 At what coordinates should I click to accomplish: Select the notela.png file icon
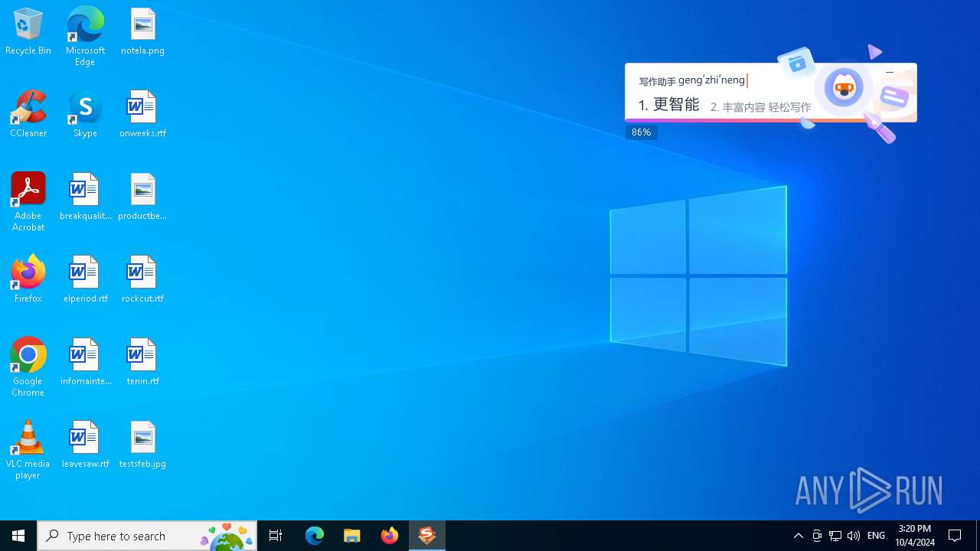142,32
